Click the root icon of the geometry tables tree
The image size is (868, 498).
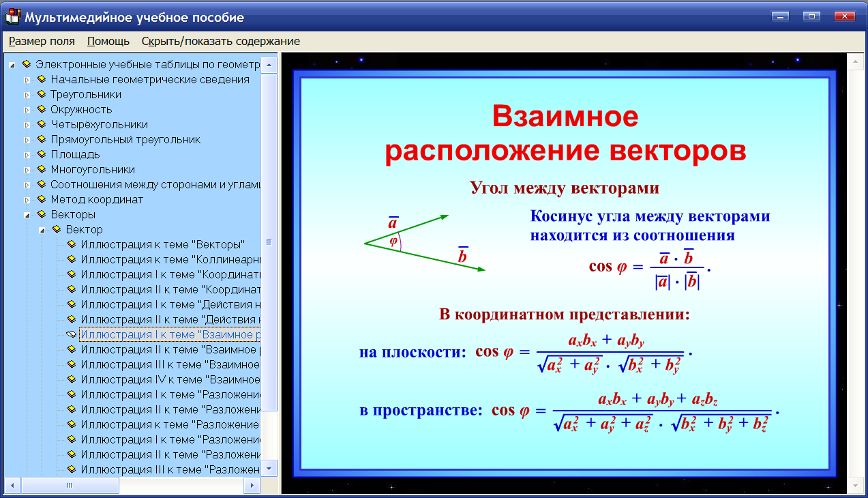tap(25, 65)
